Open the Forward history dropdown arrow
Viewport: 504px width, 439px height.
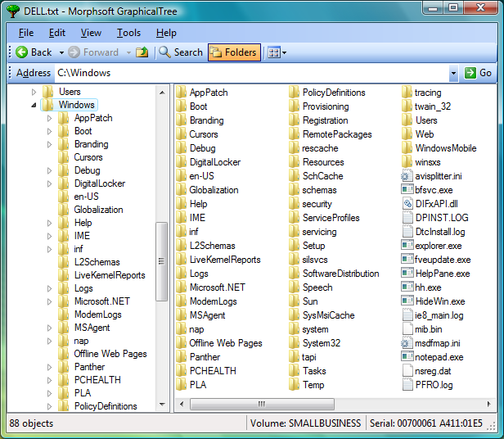click(x=128, y=52)
